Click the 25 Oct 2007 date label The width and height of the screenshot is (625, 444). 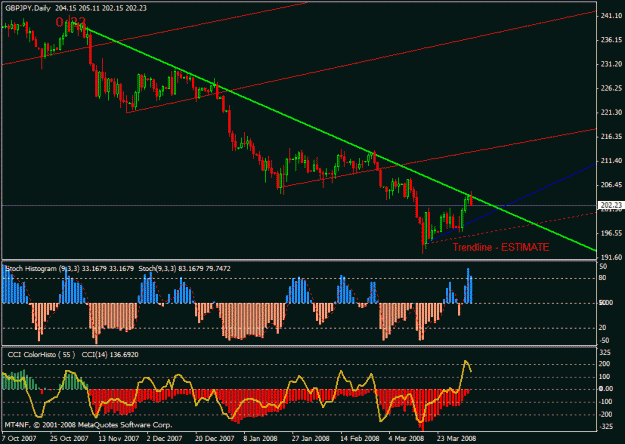(69, 438)
